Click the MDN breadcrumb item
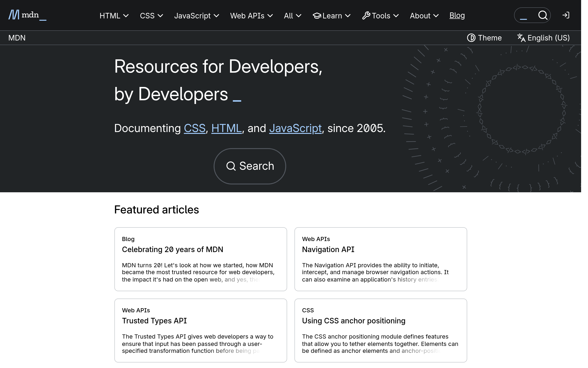The height and width of the screenshot is (368, 588). pos(17,38)
